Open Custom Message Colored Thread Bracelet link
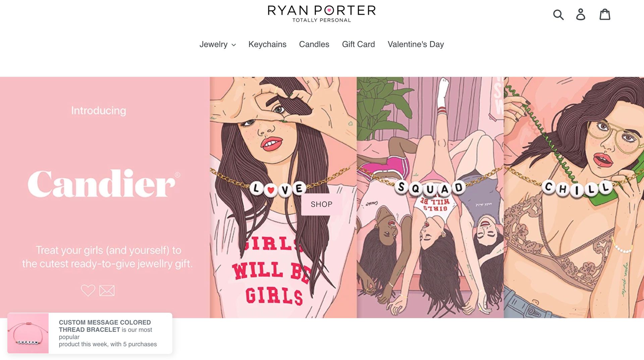 (105, 326)
